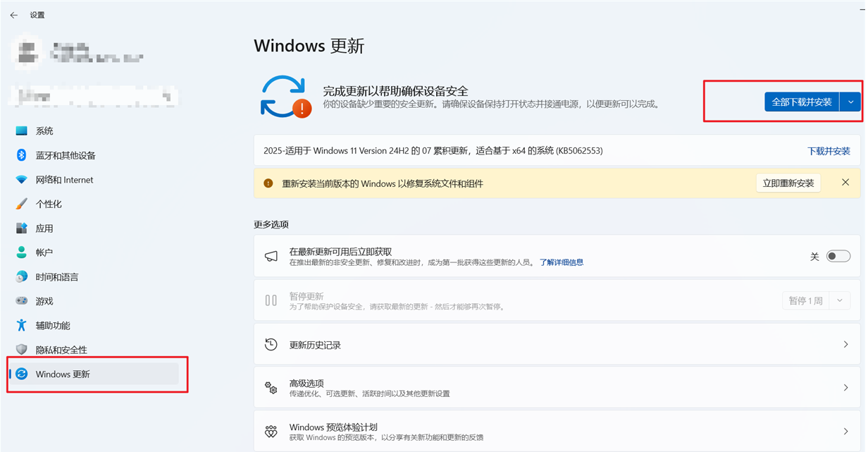868x452 pixels.
Task: Open 高级选项 via its right chevron
Action: point(845,388)
